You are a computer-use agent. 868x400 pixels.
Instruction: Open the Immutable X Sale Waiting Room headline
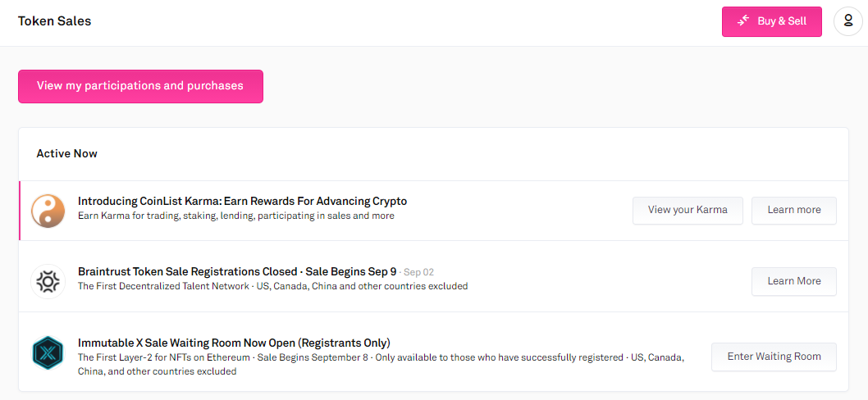(x=234, y=343)
